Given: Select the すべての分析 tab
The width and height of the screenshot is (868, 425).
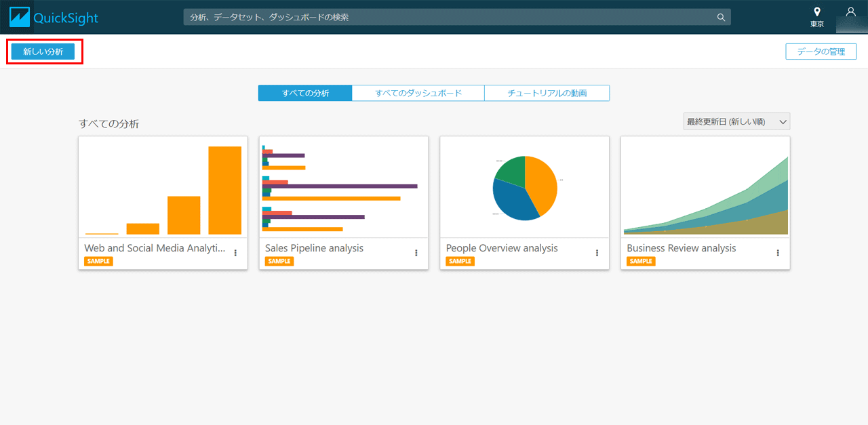Looking at the screenshot, I should 305,93.
